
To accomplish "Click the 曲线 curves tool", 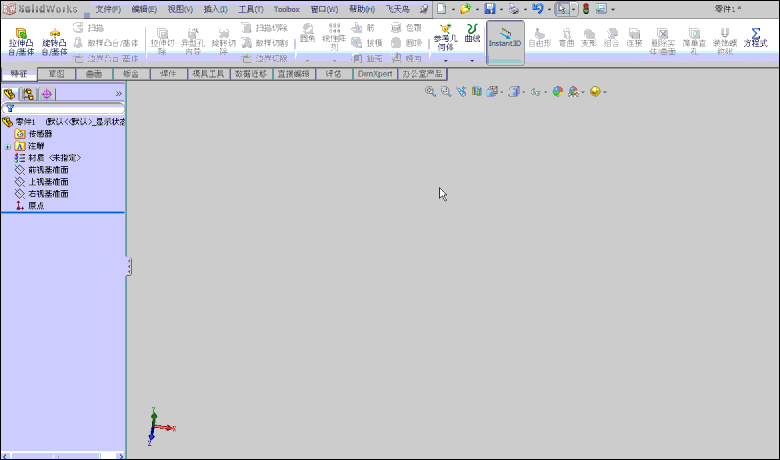I will pos(472,33).
